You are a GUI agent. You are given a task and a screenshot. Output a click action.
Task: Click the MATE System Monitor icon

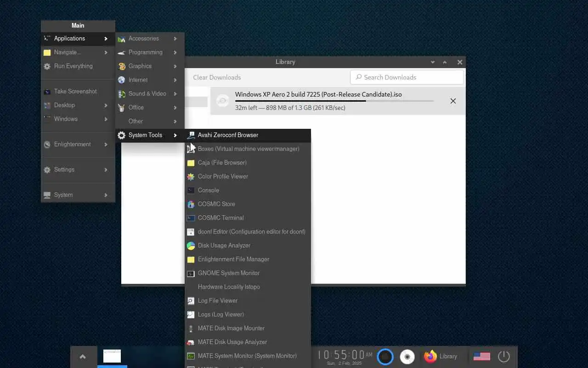coord(191,356)
